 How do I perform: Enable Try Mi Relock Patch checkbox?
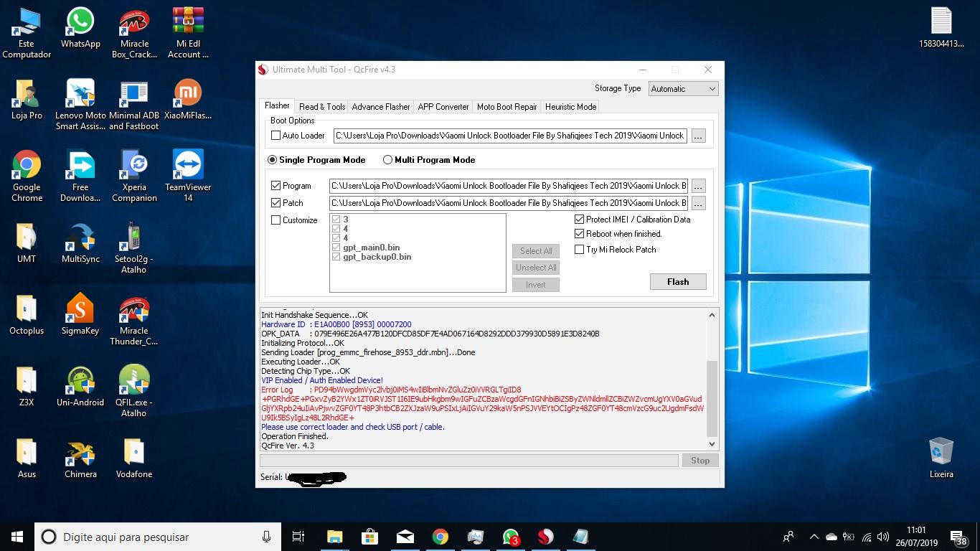(580, 249)
